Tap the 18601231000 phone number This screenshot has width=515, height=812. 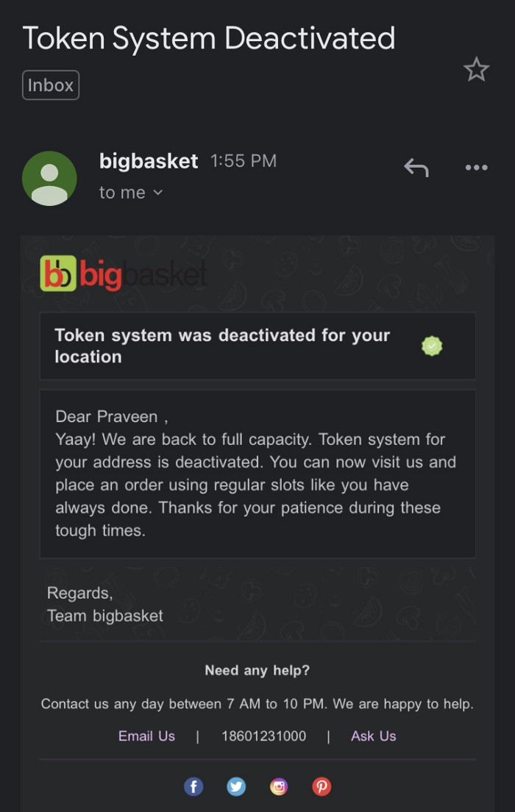263,736
